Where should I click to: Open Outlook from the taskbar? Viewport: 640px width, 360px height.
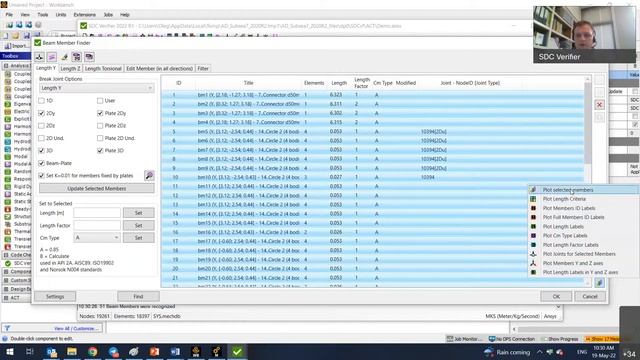(x=51, y=352)
